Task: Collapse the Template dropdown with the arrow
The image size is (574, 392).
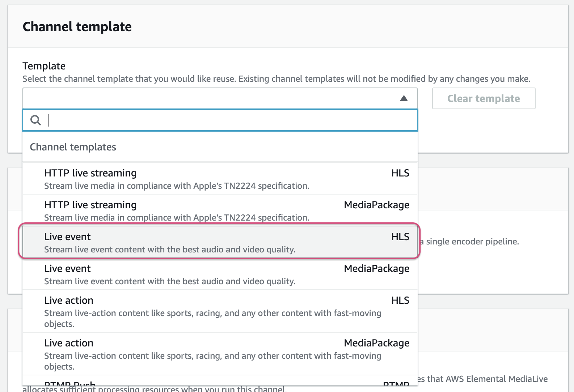Action: 404,98
